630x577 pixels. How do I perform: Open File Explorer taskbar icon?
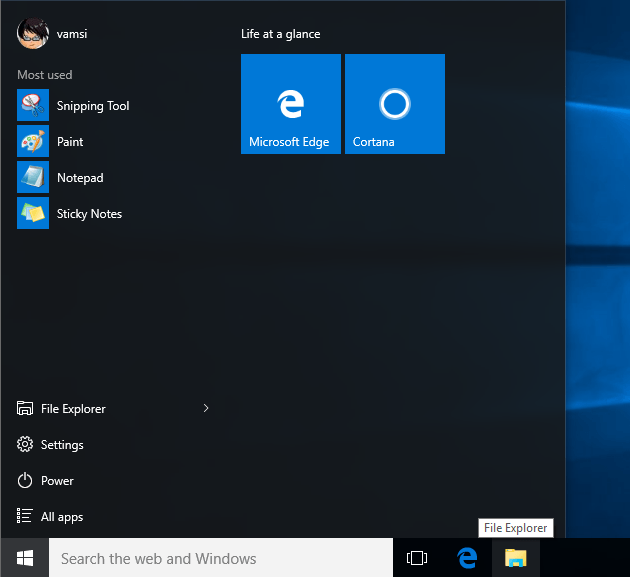[x=516, y=558]
